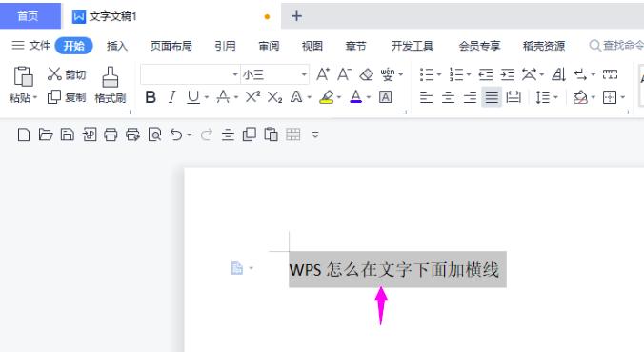Apply the font color A swatch

click(356, 97)
